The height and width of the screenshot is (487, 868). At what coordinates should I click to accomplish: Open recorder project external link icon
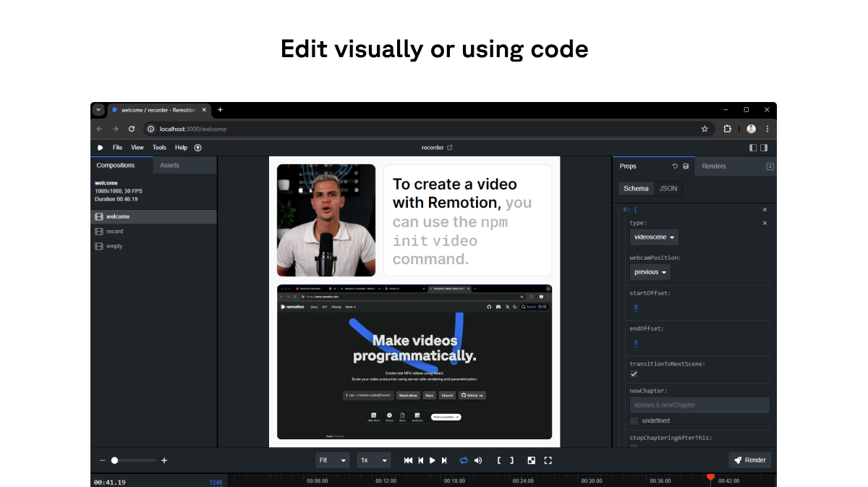click(450, 148)
